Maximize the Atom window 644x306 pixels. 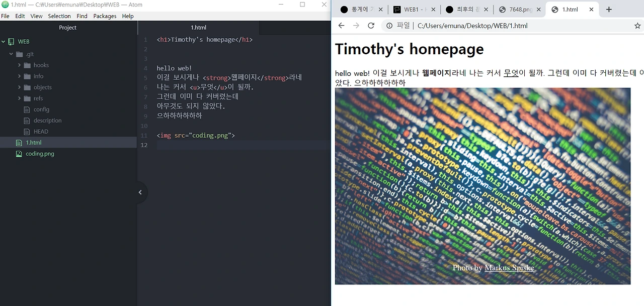click(x=302, y=5)
